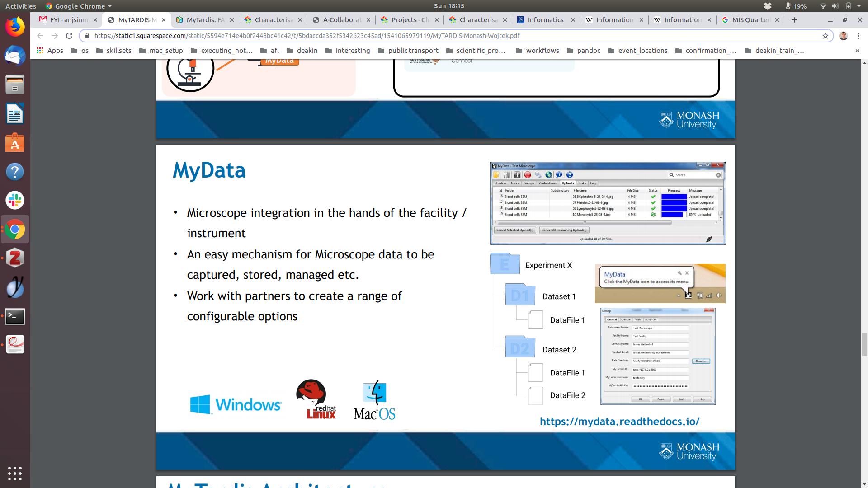Viewport: 868px width, 488px height.
Task: Switch to Informatics tab
Action: point(545,20)
